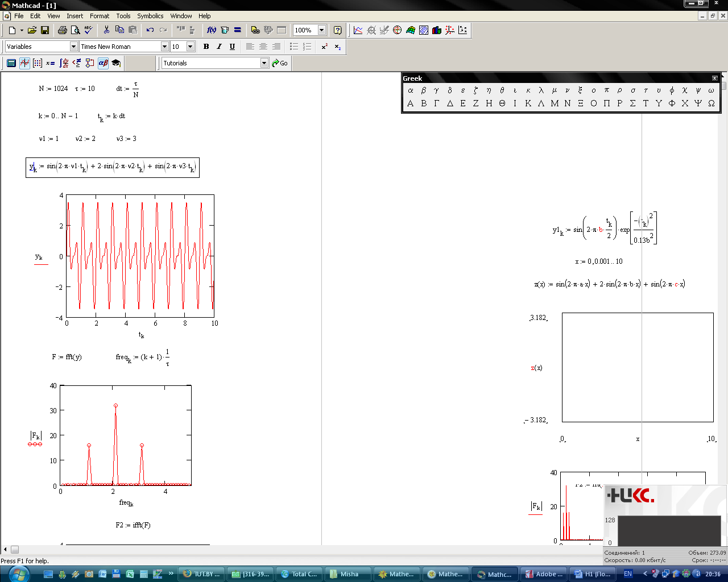Screen dimensions: 728x582
Task: Open the Evaluation toolbar (x=) palette
Action: pos(51,63)
